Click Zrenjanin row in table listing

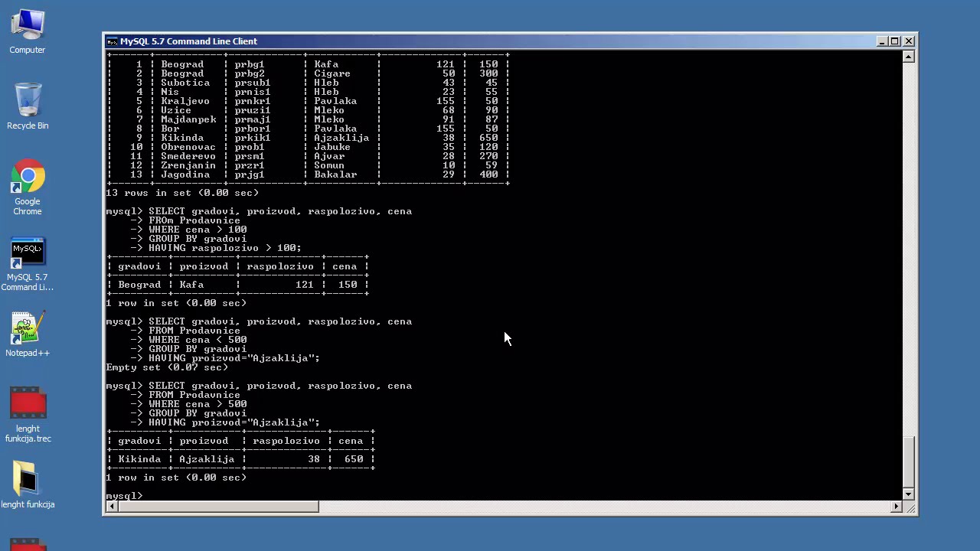coord(308,165)
